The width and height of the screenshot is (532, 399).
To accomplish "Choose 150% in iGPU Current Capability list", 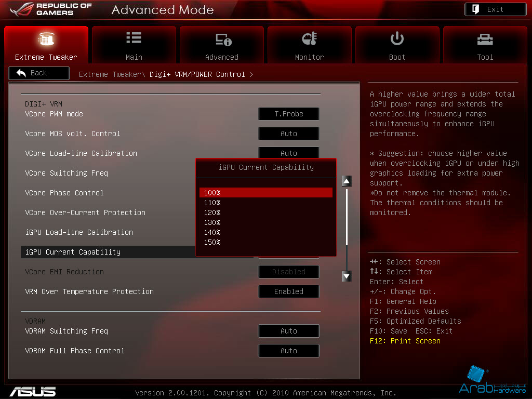I will [212, 242].
